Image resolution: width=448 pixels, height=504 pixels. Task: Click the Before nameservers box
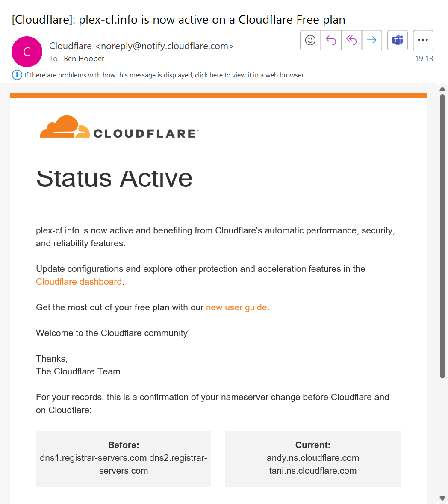(124, 459)
